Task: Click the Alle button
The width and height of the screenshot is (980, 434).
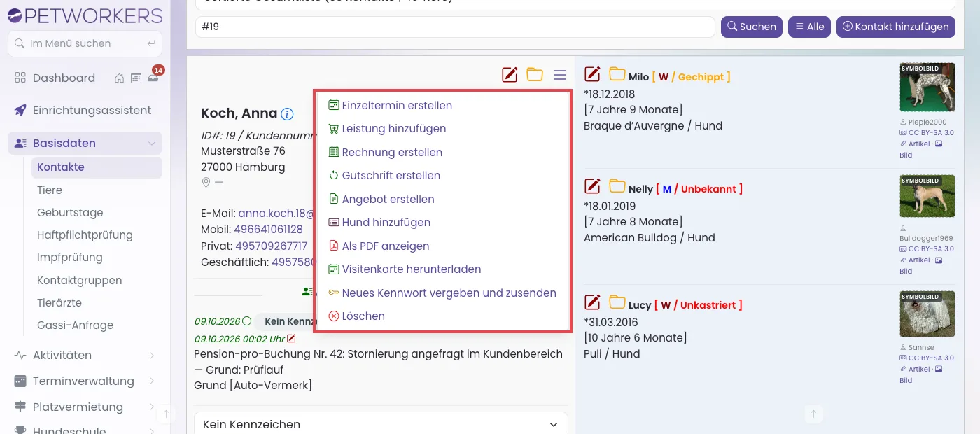Action: [x=809, y=27]
